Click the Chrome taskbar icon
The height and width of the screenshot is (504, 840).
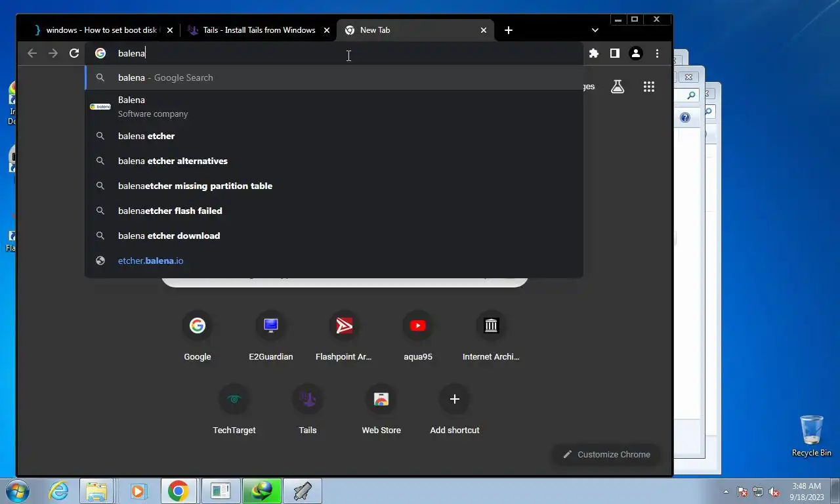point(178,491)
